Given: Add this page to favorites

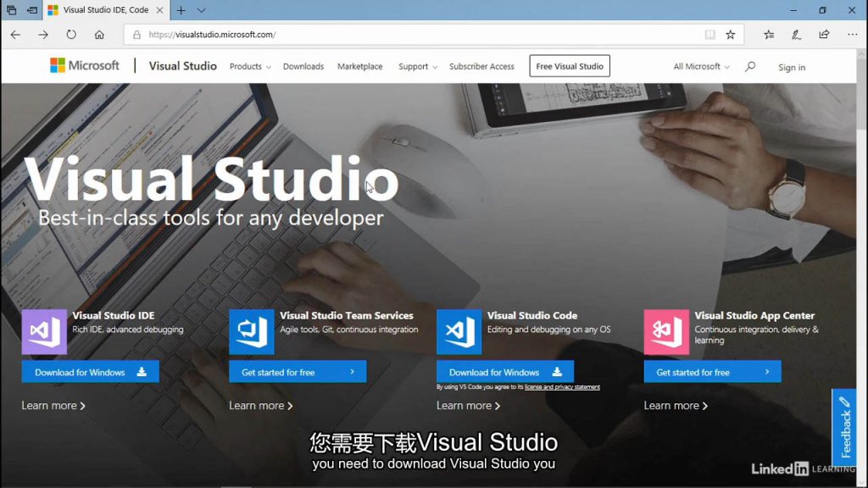Looking at the screenshot, I should click(731, 35).
